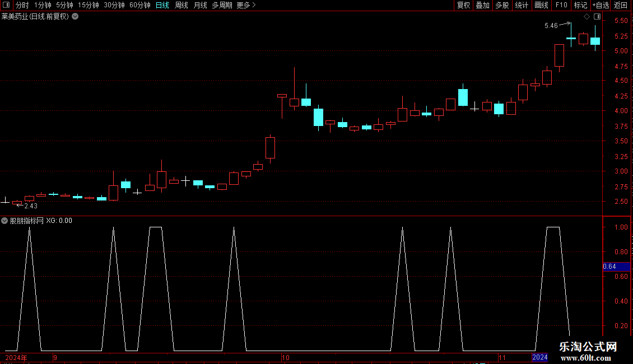Click the 1.00 indicator axis label
This screenshot has width=633, height=364.
[x=621, y=227]
